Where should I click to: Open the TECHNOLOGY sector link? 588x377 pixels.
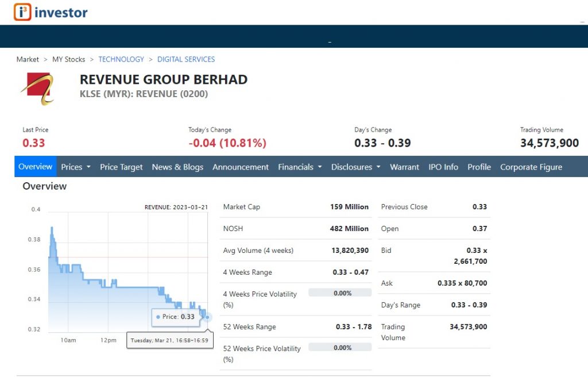(121, 59)
